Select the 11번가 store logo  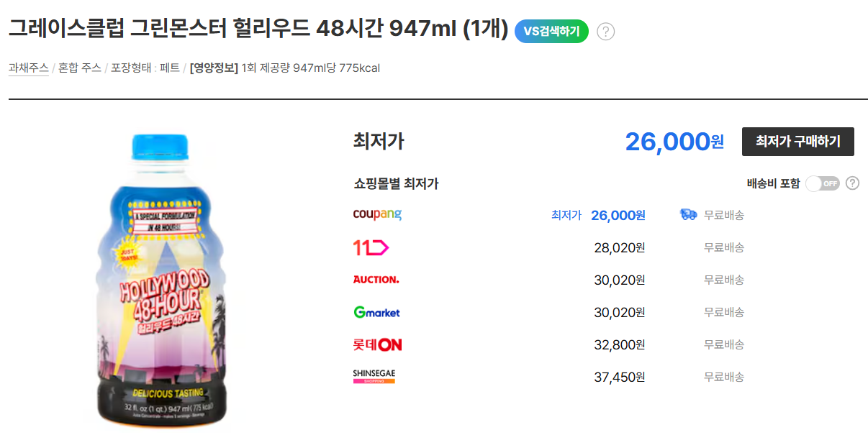tap(369, 247)
